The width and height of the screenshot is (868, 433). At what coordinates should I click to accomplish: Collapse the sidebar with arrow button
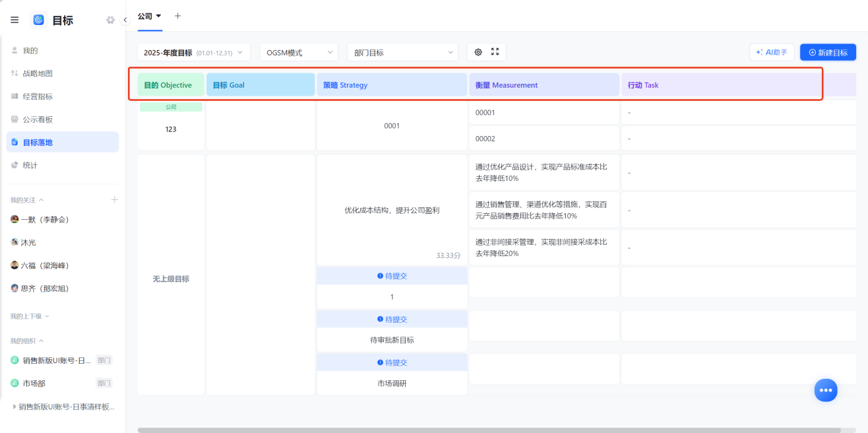click(125, 20)
